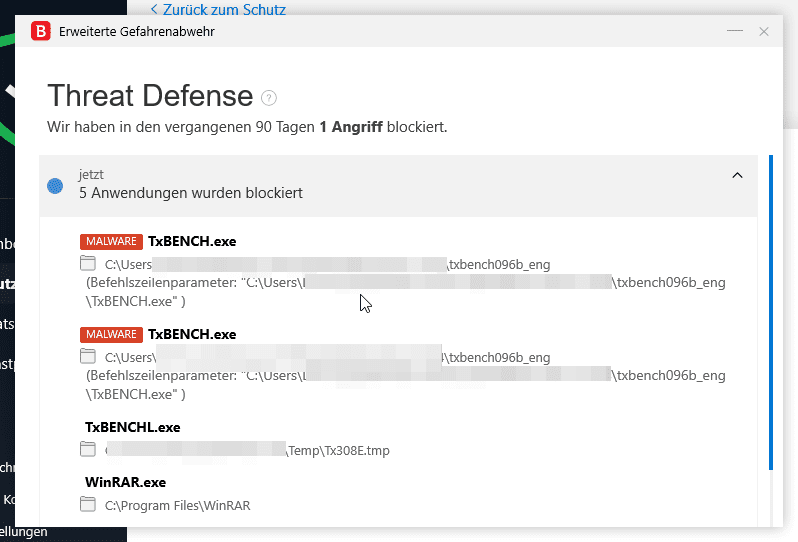Screen dimensions: 798x542
Task: Click the blue vertical scrollbar of the list
Action: pos(771,312)
